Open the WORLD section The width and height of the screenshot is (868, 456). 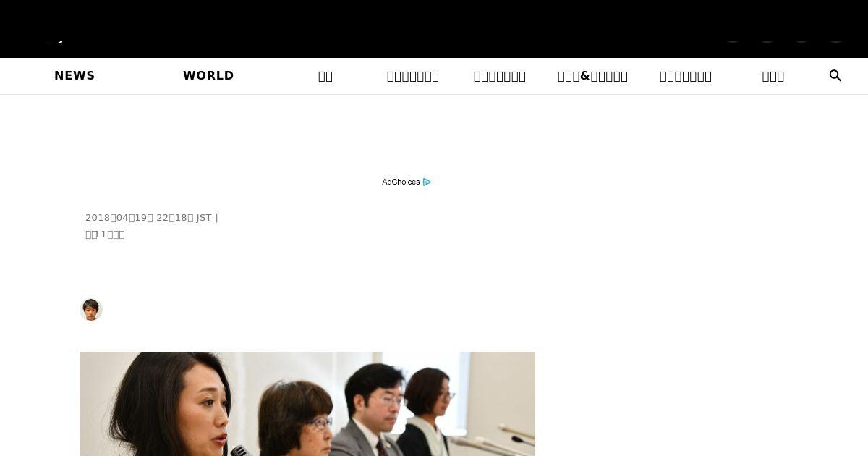(x=208, y=76)
